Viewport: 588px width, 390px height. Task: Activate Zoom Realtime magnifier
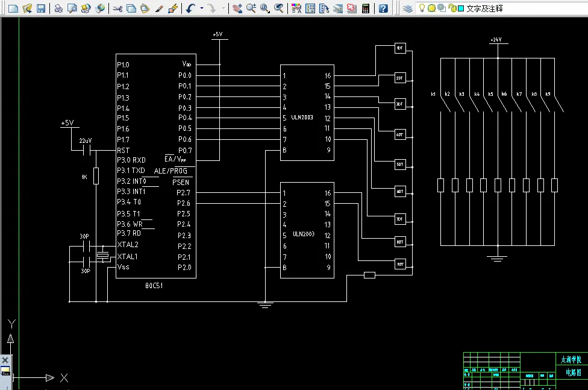[x=251, y=8]
